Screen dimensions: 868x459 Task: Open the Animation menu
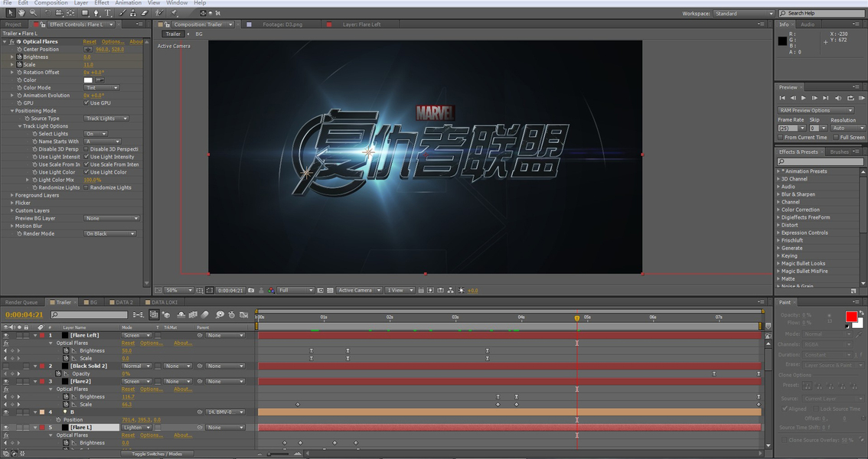[x=128, y=3]
